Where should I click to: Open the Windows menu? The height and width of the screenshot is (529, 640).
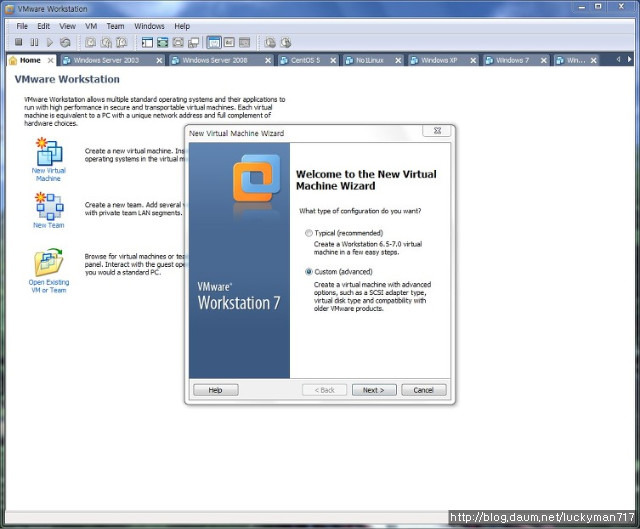tap(149, 26)
